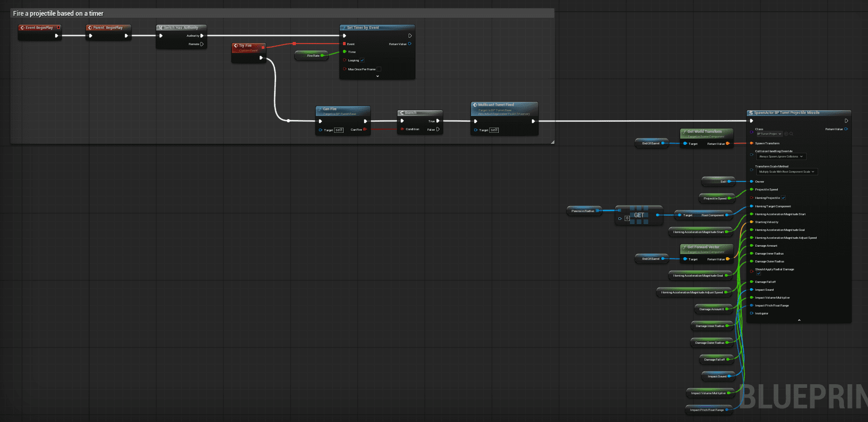Click GET node index field 0
Image resolution: width=868 pixels, height=422 pixels.
coord(627,218)
